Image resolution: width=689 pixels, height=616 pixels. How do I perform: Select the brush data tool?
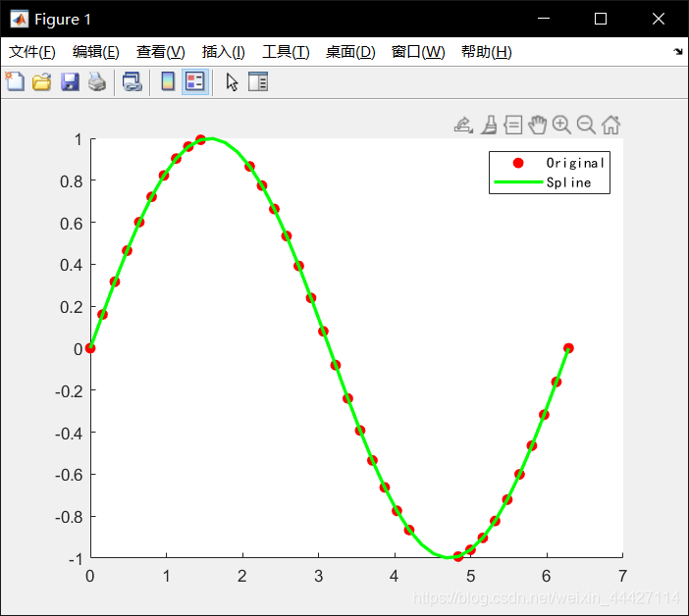pos(489,126)
